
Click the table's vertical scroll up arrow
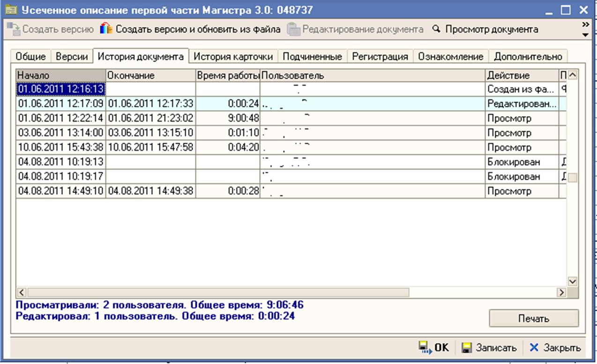pos(573,75)
